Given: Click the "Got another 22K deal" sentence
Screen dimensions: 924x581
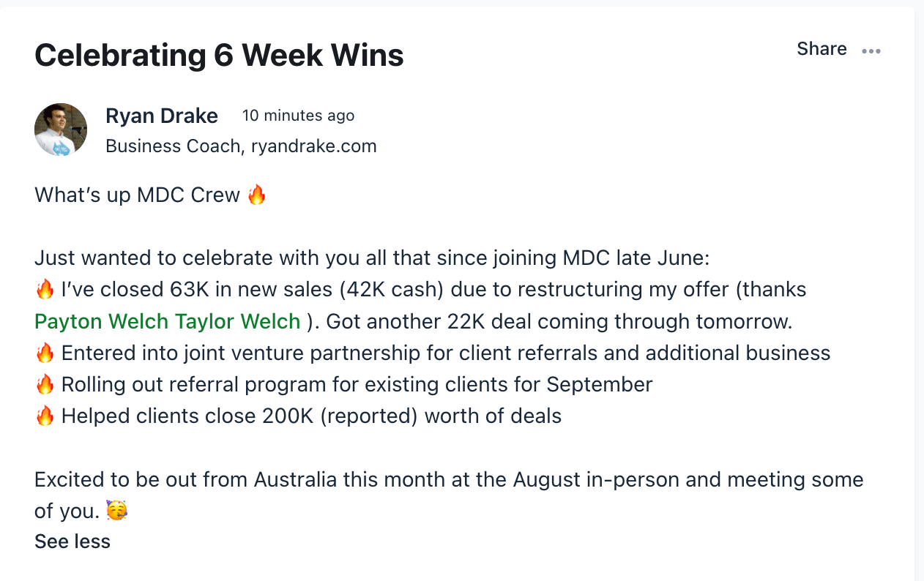Looking at the screenshot, I should coord(559,321).
